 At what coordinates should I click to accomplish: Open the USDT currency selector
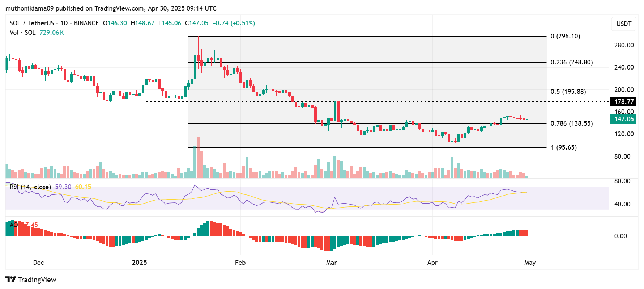tap(623, 24)
